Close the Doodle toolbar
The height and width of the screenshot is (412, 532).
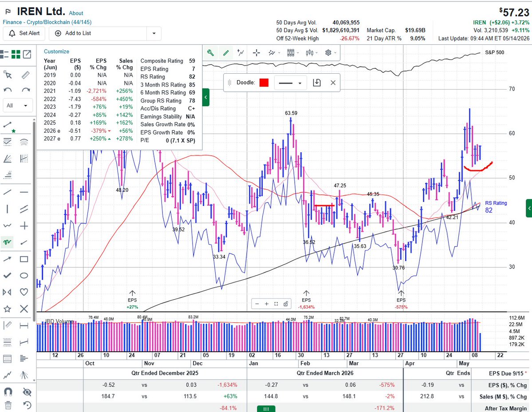(333, 83)
